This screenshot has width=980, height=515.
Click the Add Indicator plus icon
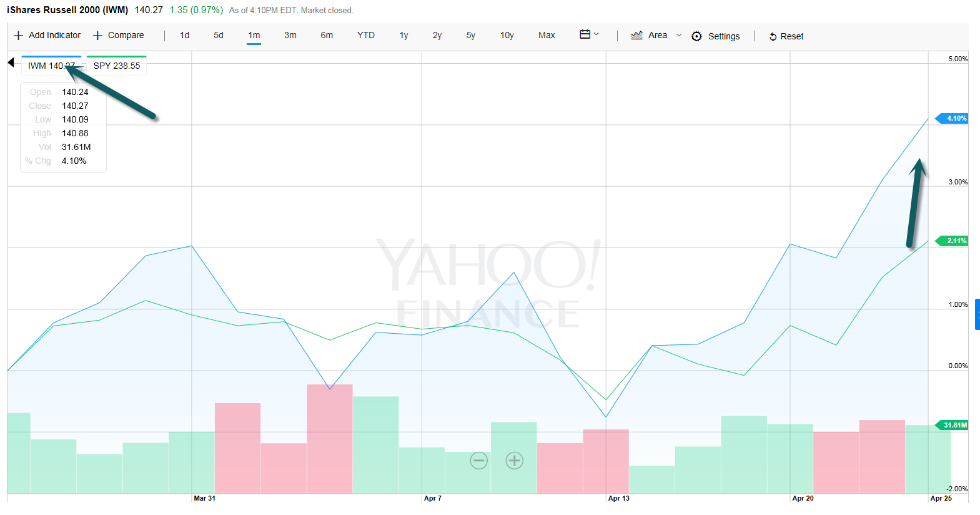[x=19, y=36]
